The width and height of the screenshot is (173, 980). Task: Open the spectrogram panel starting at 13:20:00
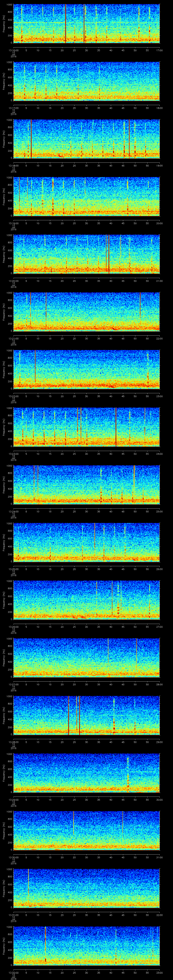(87, 254)
